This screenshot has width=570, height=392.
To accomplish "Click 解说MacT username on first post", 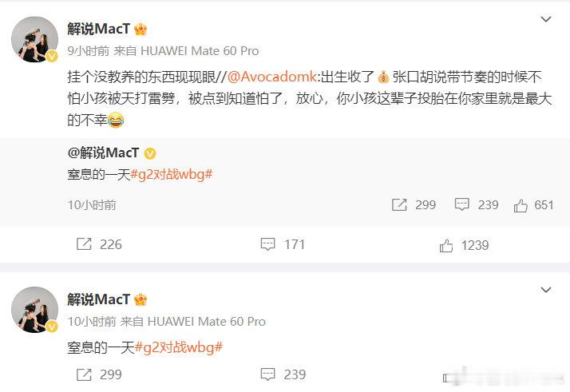I will point(98,29).
